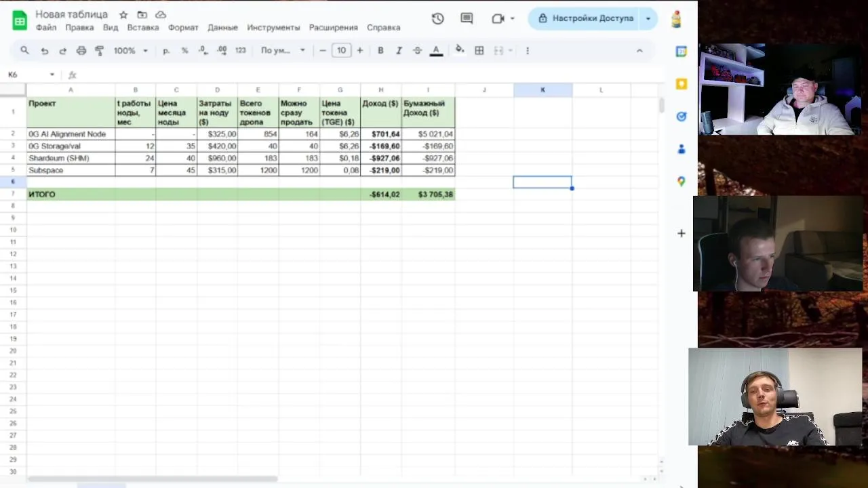Open the Contacts side panel icon
Screen dimensions: 868x488
[x=682, y=149]
